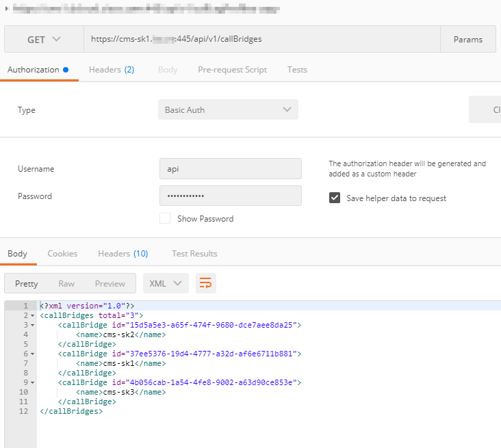Click the xml version declaration line
The width and height of the screenshot is (501, 448).
[87, 306]
